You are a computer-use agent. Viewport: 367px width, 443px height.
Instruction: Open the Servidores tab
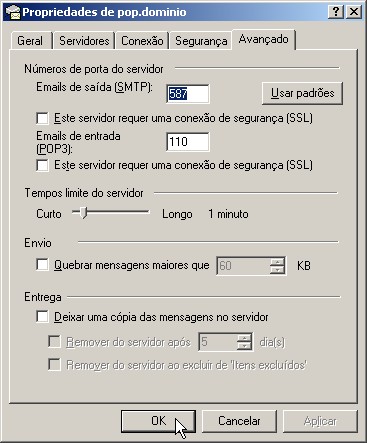tap(84, 41)
